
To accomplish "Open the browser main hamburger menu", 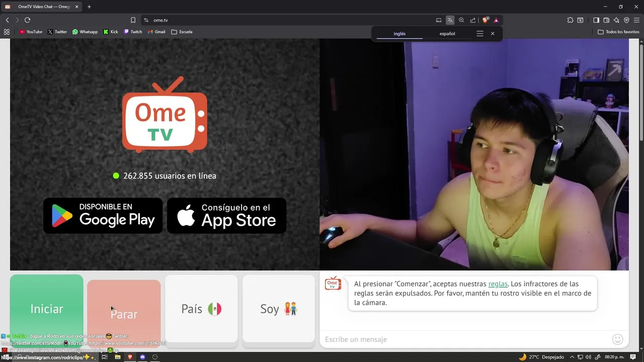I will pos(636,20).
